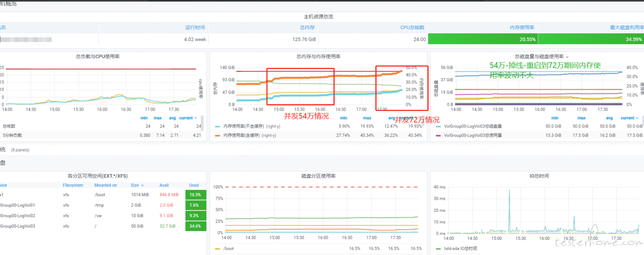Click orange color swatch of 内存使用率(含缓存)
The height and width of the screenshot is (255, 644).
tap(217, 136)
